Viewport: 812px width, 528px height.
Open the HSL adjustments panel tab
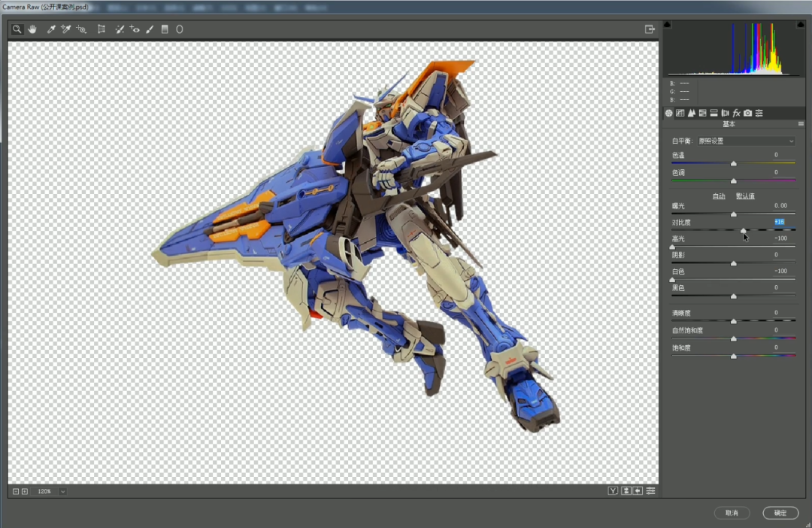click(703, 113)
